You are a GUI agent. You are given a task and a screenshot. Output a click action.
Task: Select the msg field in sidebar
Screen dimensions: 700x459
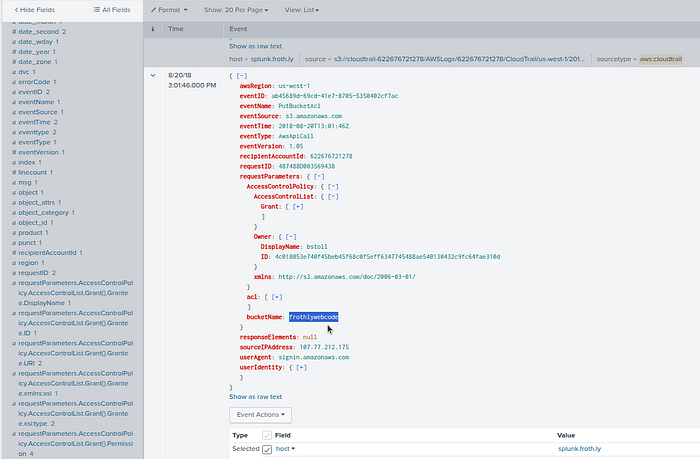pos(25,182)
